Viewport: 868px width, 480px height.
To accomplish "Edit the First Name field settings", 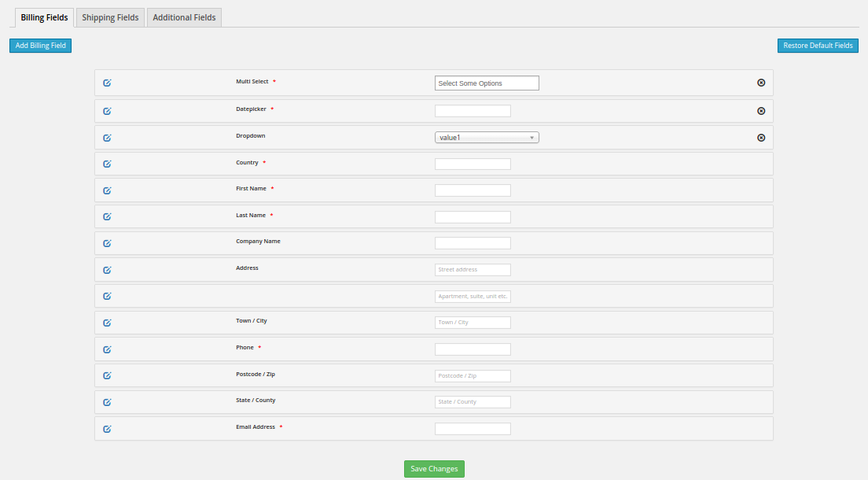I will point(107,190).
